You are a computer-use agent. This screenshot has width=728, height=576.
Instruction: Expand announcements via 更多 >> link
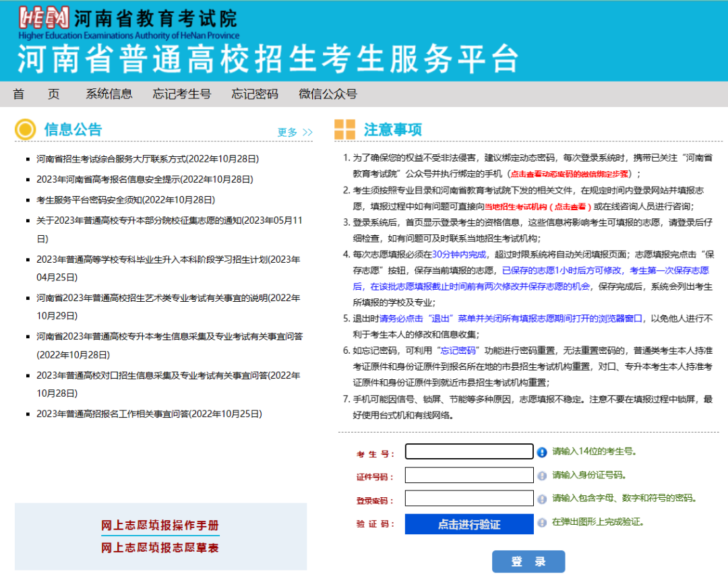tap(295, 132)
